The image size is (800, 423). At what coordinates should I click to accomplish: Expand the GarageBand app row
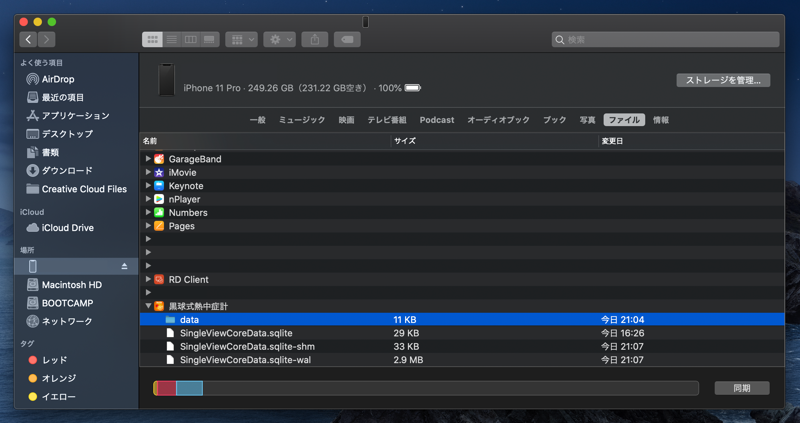148,159
